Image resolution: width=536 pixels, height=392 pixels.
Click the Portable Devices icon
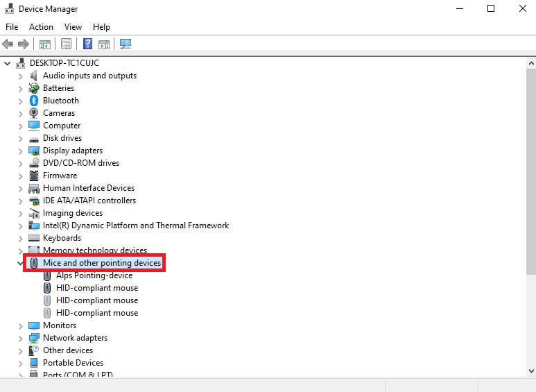34,363
